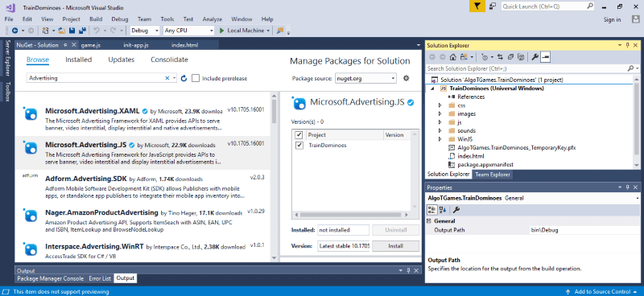Open the Build menu

click(96, 19)
